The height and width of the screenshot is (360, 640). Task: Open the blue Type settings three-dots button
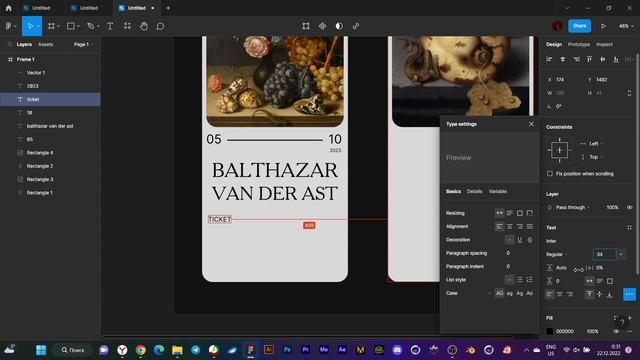[x=629, y=294]
